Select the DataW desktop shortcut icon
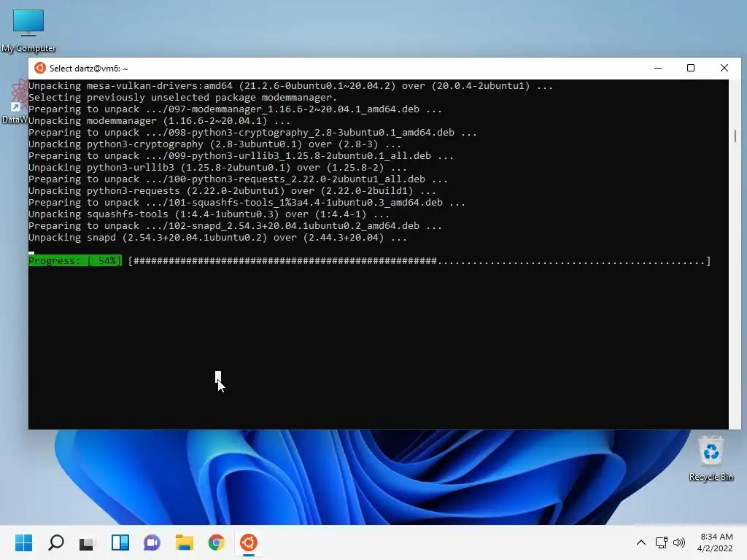This screenshot has width=747, height=560. click(x=15, y=101)
